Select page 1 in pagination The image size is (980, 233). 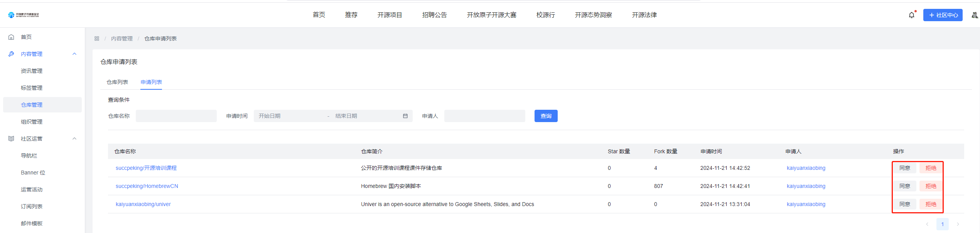click(943, 224)
